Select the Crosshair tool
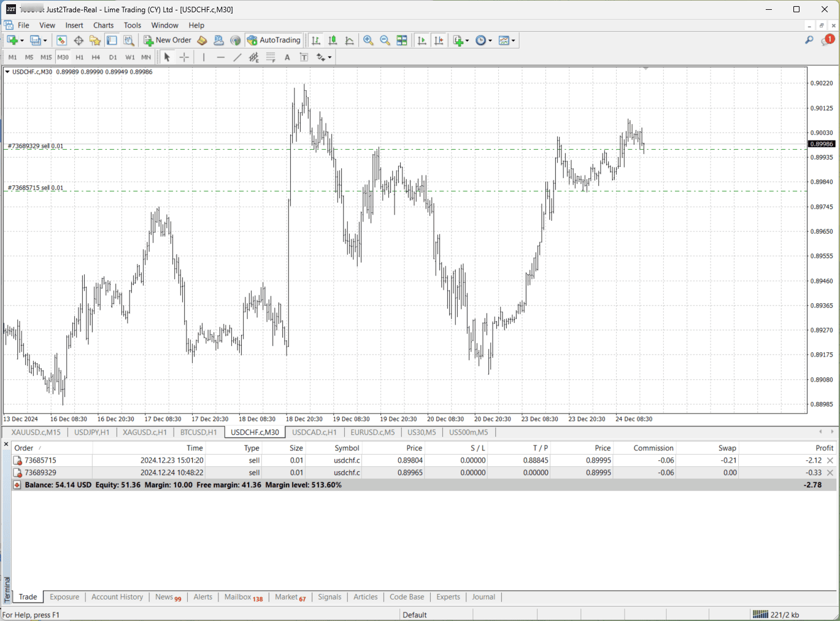This screenshot has width=840, height=621. click(184, 57)
